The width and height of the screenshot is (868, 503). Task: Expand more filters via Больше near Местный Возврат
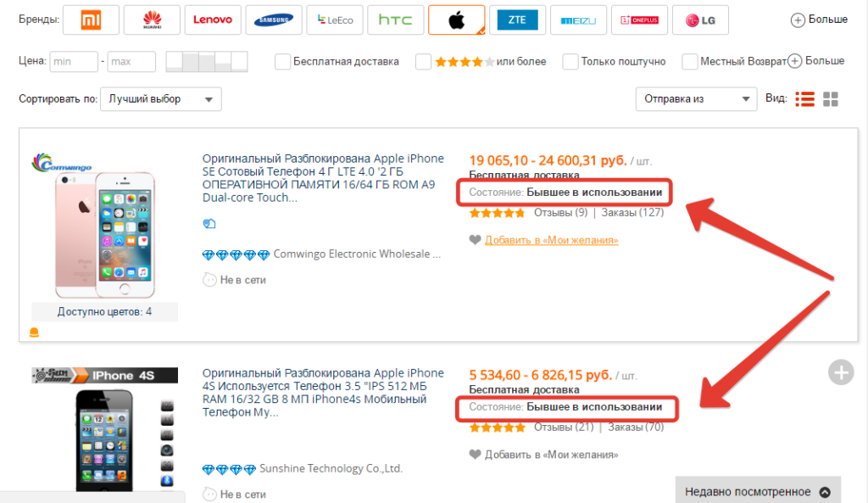coord(816,61)
